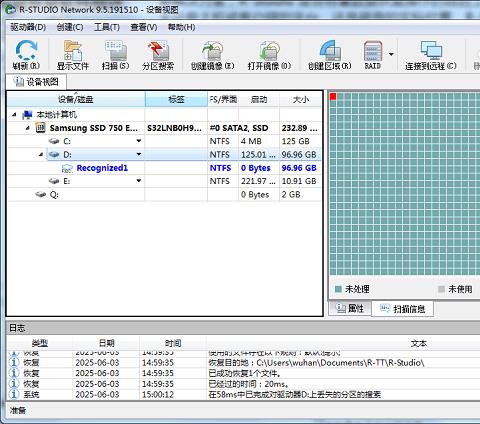Click the Recognized1 partition icon

pyautogui.click(x=67, y=168)
